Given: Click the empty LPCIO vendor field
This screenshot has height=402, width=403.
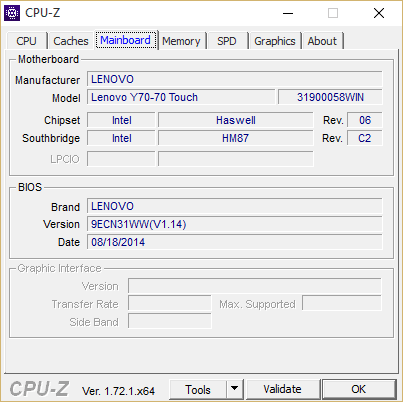Looking at the screenshot, I should tap(121, 159).
